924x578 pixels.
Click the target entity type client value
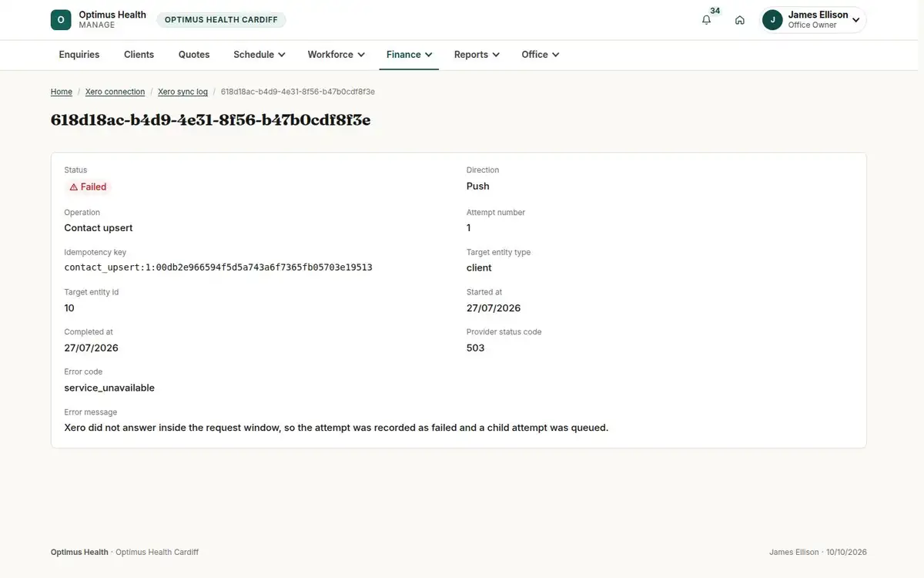coord(479,268)
